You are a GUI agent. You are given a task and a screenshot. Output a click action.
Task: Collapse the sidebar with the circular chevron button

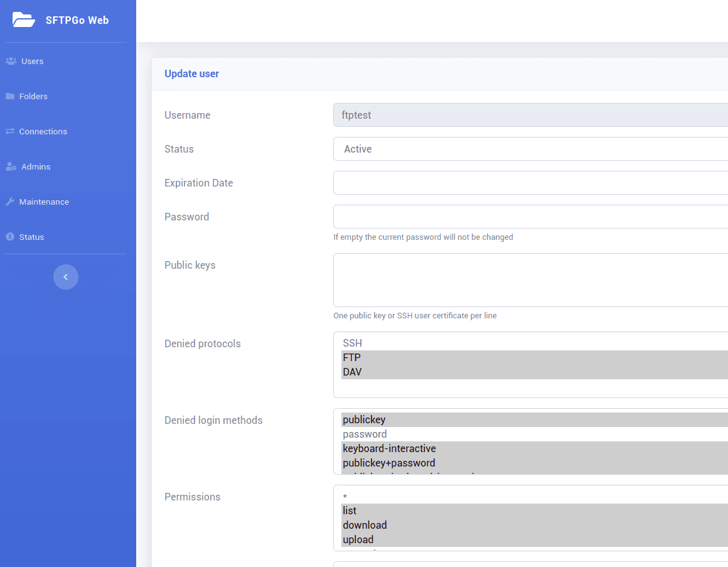click(x=66, y=276)
